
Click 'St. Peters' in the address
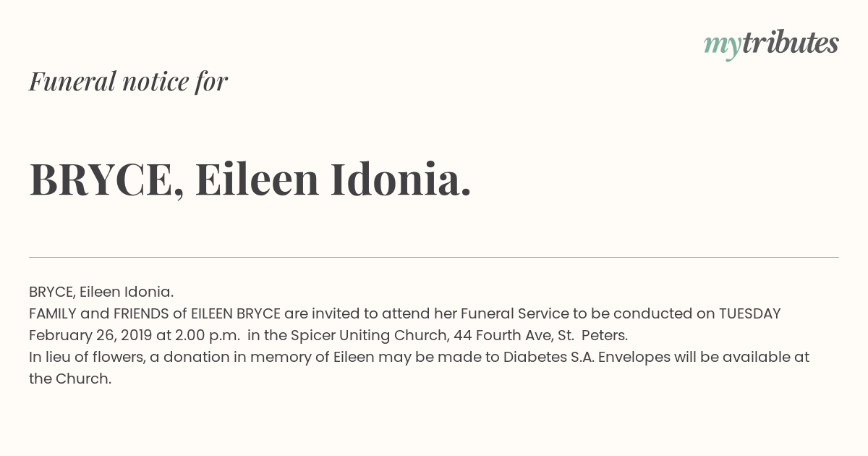pos(592,335)
